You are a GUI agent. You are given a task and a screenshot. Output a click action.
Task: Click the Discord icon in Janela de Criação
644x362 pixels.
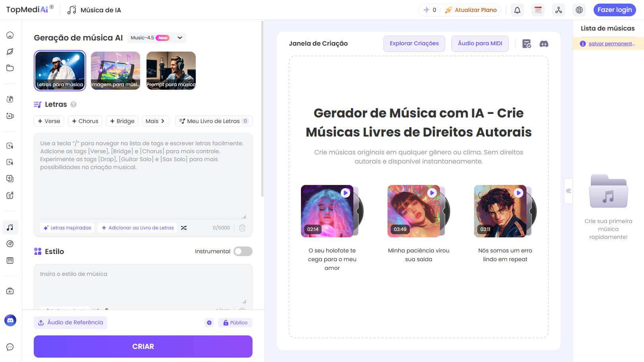[x=544, y=44]
